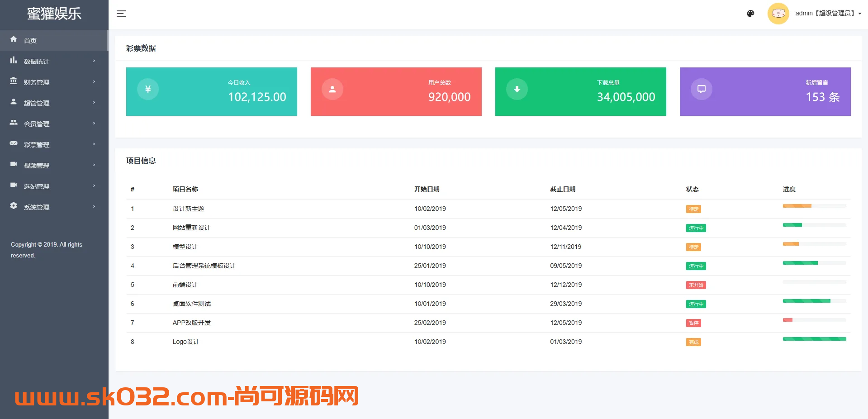Click the 暂停 badge for APP改版开发
This screenshot has height=419, width=868.
click(693, 323)
